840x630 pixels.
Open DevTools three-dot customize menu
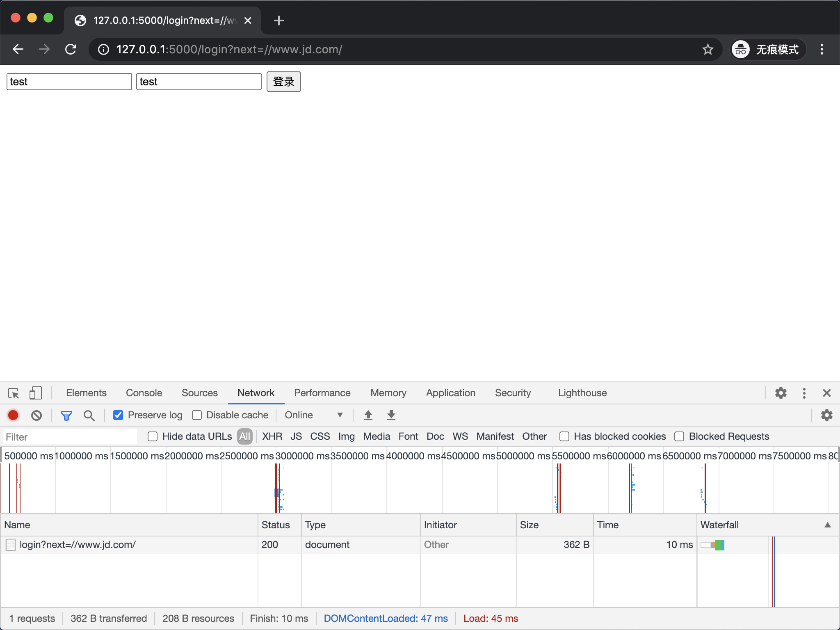(804, 393)
